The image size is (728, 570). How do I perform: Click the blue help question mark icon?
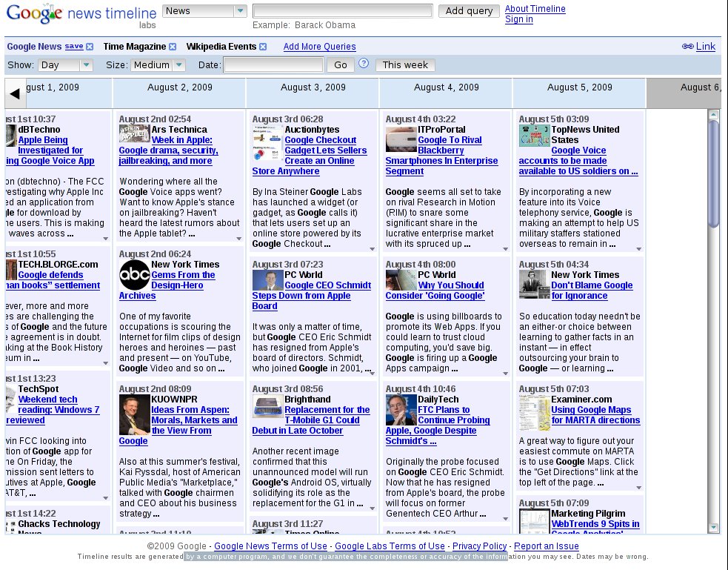364,64
